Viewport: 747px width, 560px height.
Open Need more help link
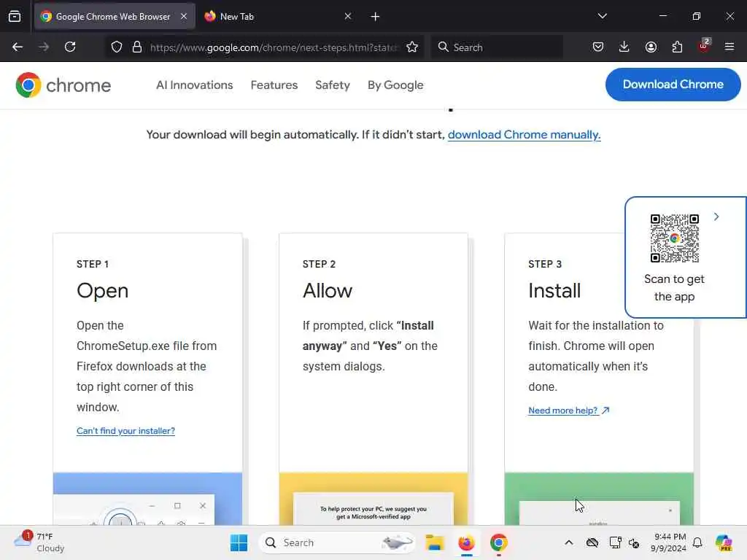pyautogui.click(x=568, y=411)
